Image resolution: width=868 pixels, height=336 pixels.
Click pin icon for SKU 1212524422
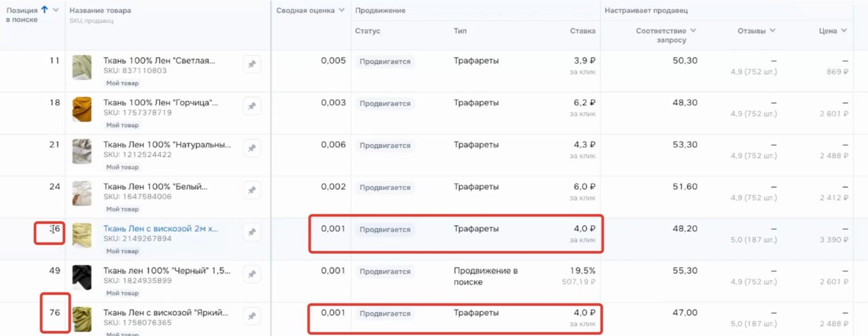click(x=252, y=148)
